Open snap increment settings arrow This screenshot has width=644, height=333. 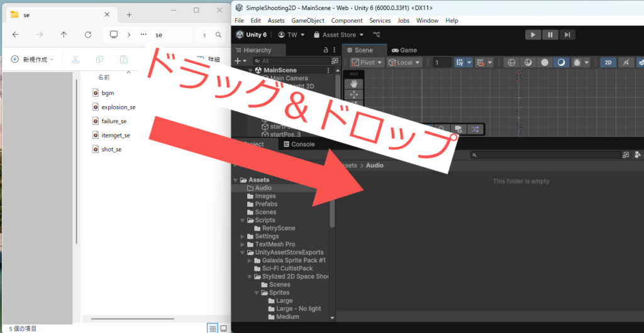click(489, 62)
